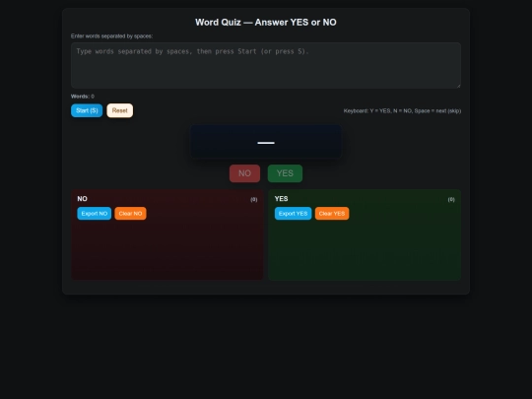Focus the words input text area
Image resolution: width=532 pixels, height=399 pixels.
click(266, 65)
